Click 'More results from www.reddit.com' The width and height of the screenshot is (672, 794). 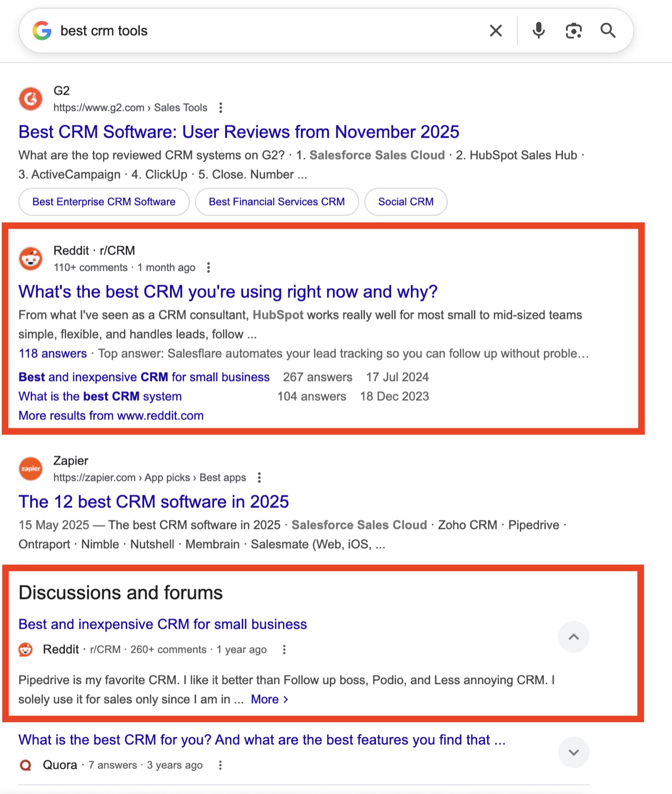pos(111,415)
